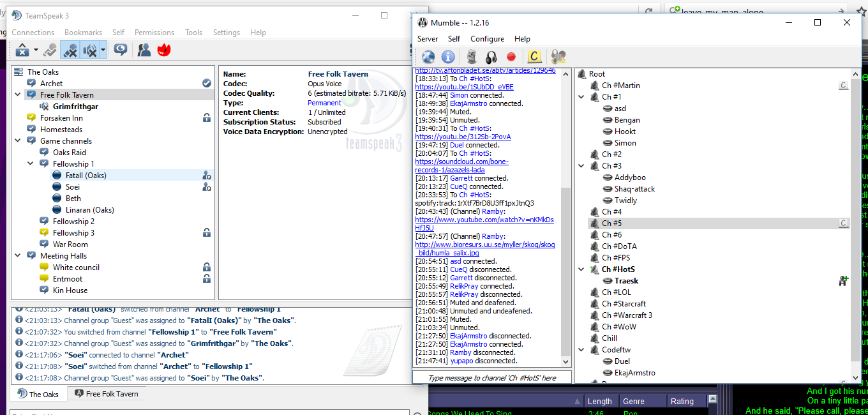Toggle away status in TeamSpeak toolbar

point(22,49)
